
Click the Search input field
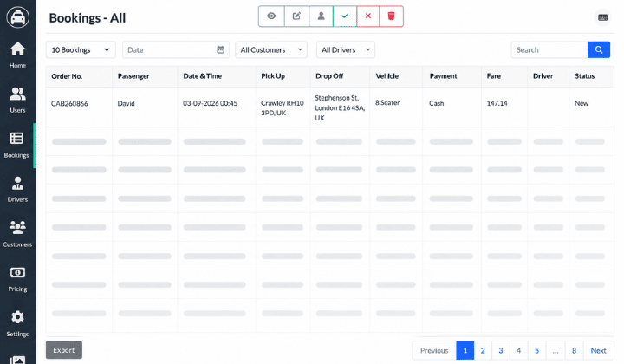[549, 49]
